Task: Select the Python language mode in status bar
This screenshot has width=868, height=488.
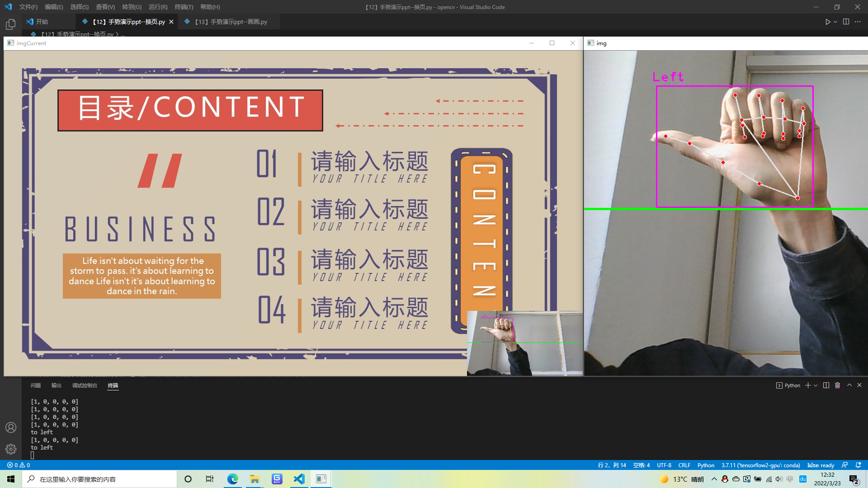Action: pyautogui.click(x=706, y=465)
